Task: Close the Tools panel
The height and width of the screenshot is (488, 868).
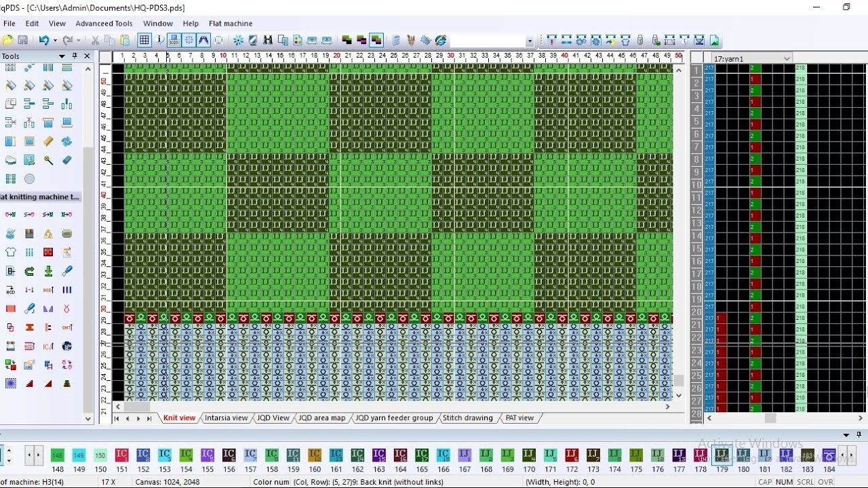Action: 87,56
